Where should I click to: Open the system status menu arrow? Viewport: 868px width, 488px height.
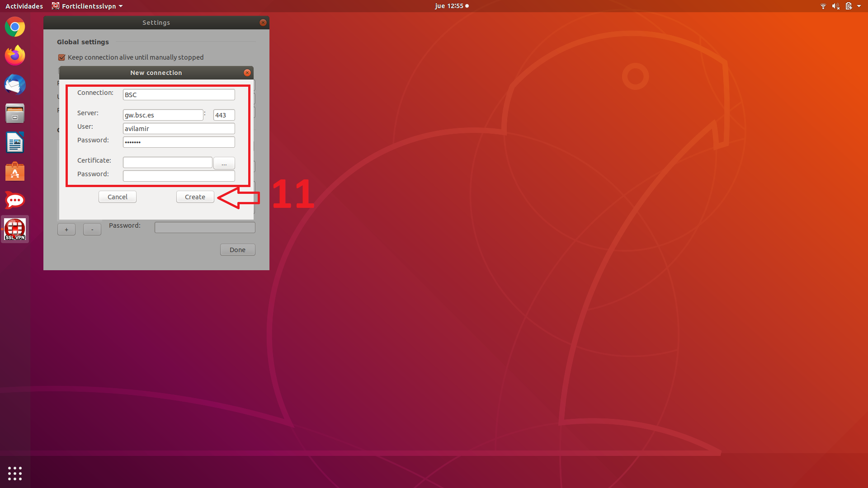click(x=859, y=6)
